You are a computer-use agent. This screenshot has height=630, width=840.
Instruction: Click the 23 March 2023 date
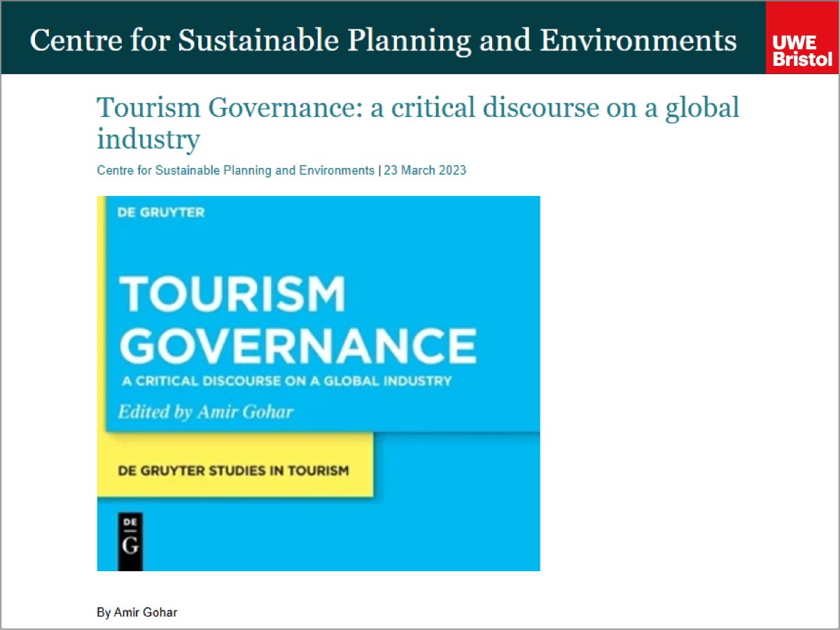click(425, 170)
